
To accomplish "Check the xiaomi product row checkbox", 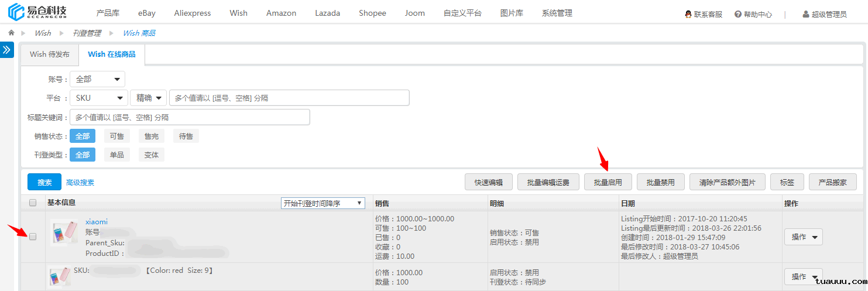I will [x=33, y=237].
